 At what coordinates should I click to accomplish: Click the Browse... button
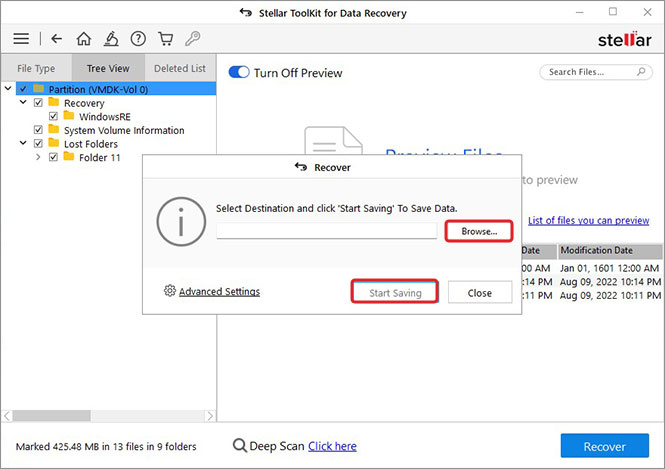[x=479, y=231]
